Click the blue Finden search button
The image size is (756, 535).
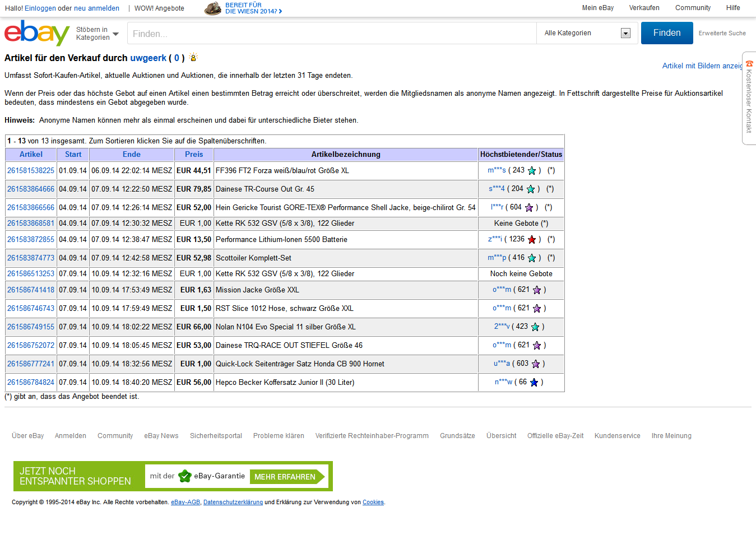click(x=667, y=33)
